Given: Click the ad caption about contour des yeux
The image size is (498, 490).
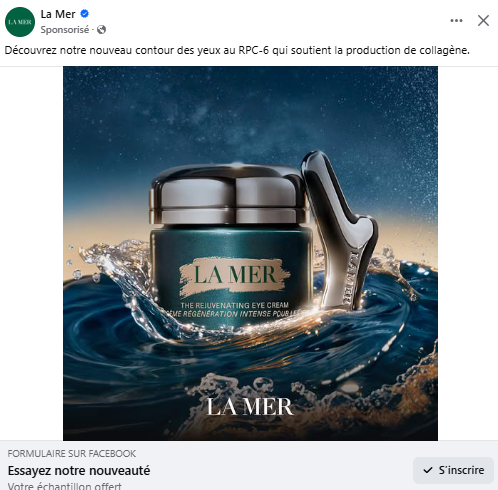Looking at the screenshot, I should click(x=237, y=50).
